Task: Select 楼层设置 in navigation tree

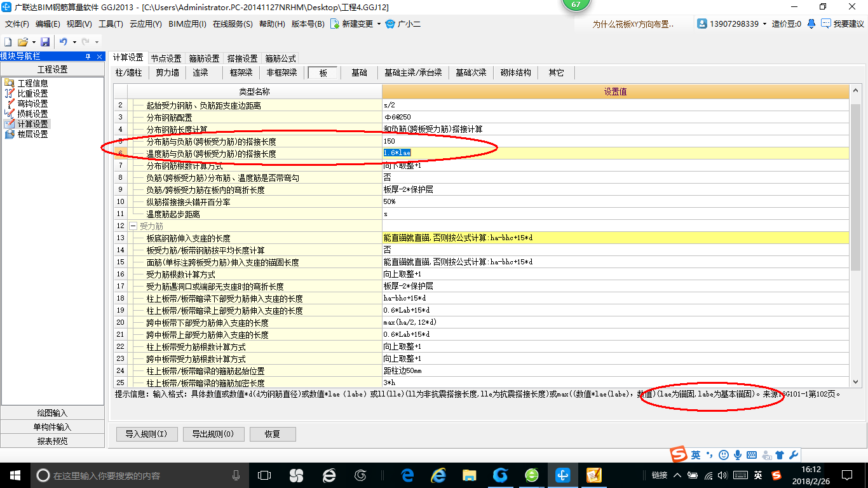Action: (x=32, y=134)
